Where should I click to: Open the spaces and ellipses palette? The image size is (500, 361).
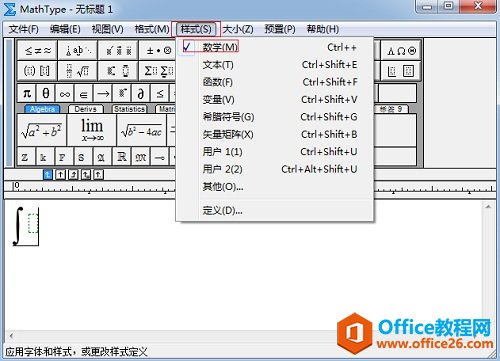pyautogui.click(x=78, y=51)
